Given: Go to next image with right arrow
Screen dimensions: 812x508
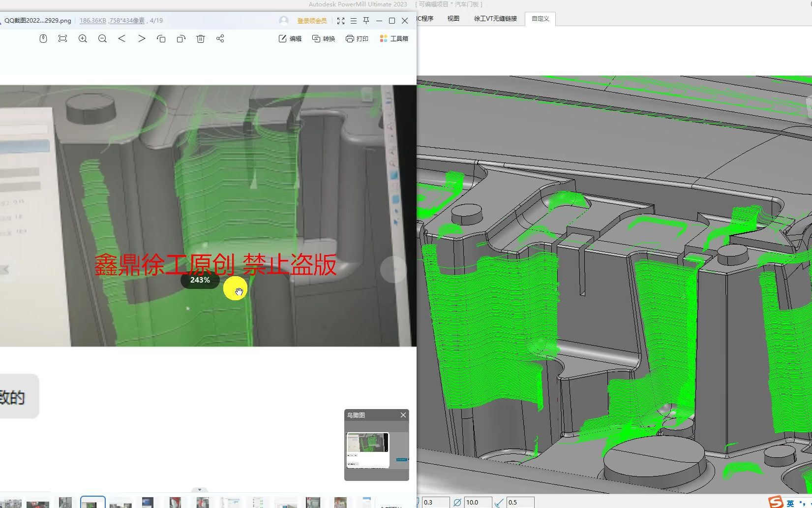Looking at the screenshot, I should (x=142, y=38).
